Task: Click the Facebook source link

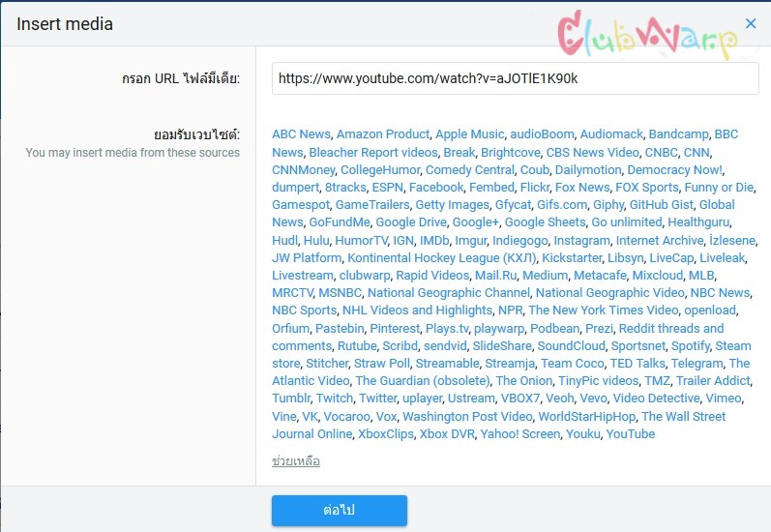Action: tap(436, 188)
